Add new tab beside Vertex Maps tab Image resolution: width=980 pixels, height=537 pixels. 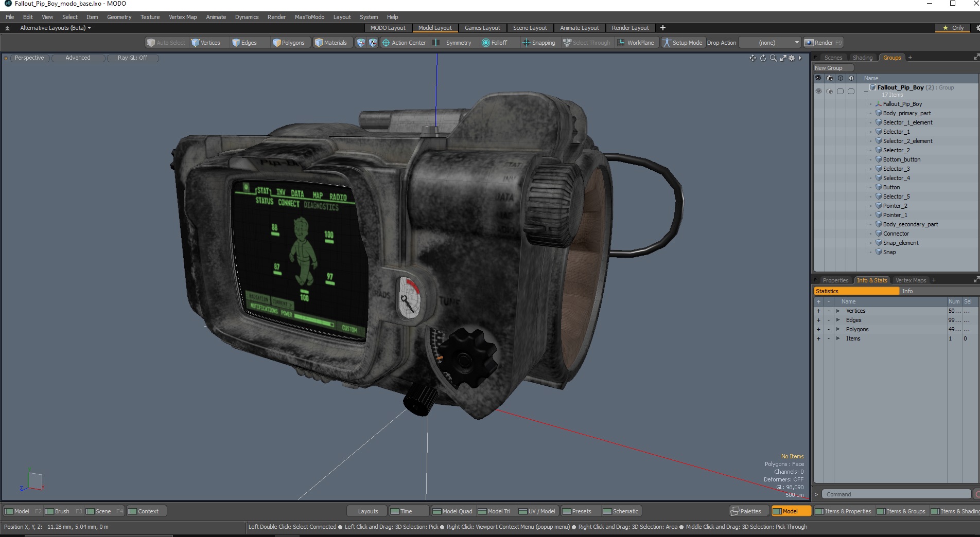pyautogui.click(x=934, y=280)
